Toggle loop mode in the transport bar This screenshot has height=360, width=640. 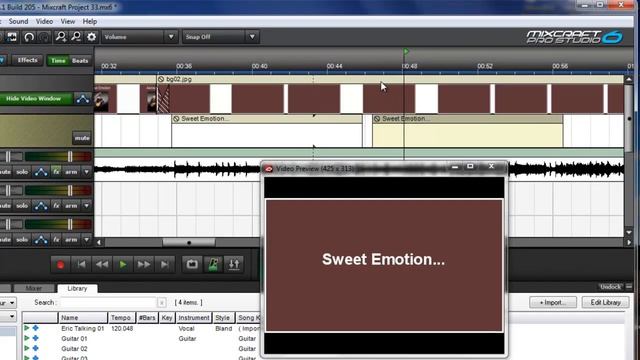click(x=192, y=265)
